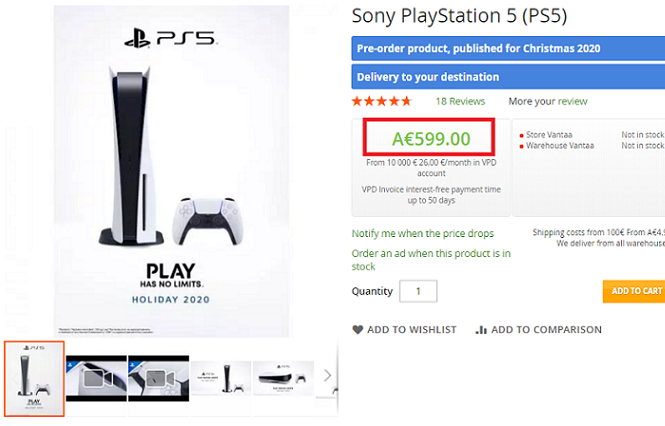Select the highlighted PS5 poster thumbnail
Screen dimensions: 665x426
click(x=34, y=379)
